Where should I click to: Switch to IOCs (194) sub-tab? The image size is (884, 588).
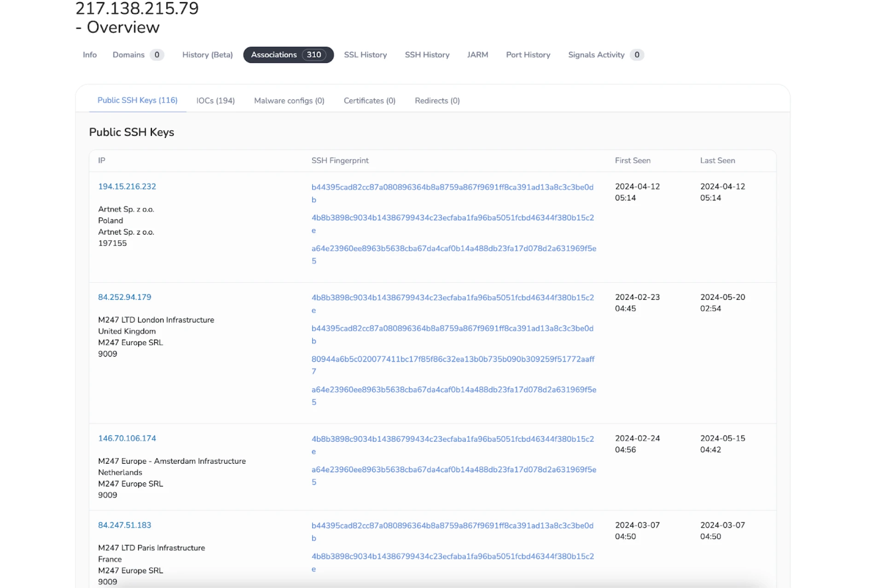point(215,101)
